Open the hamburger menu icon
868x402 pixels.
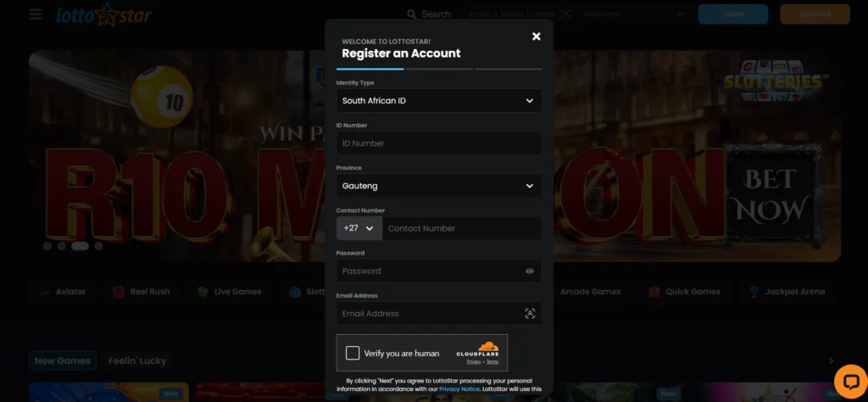[36, 14]
